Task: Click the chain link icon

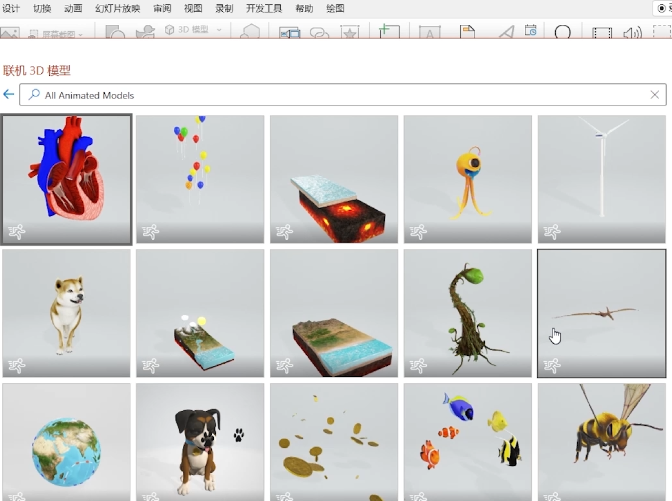Action: [319, 33]
